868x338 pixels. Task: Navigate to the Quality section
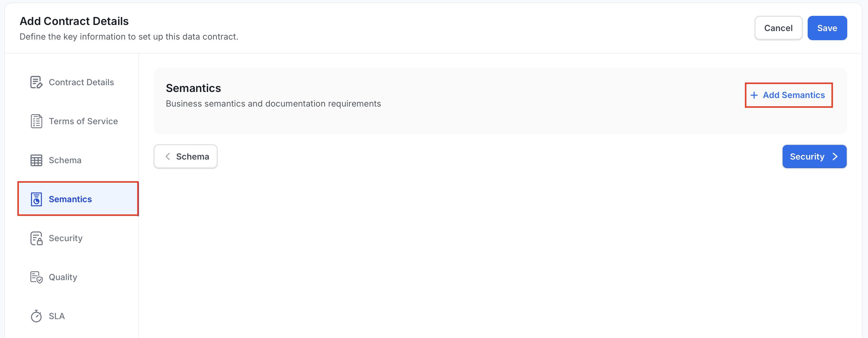[78, 277]
